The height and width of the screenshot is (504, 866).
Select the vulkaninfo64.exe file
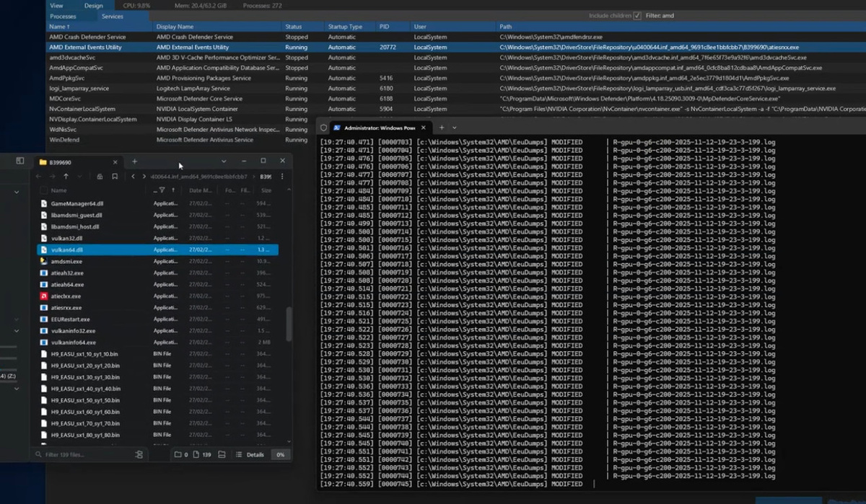click(x=157, y=342)
